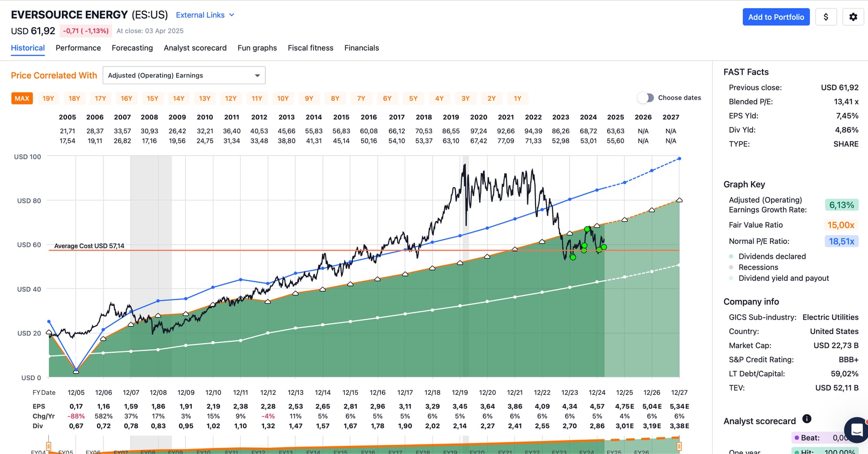Click the Div Yld 4,86% value
Viewport: 868px width, 454px height.
tap(846, 130)
